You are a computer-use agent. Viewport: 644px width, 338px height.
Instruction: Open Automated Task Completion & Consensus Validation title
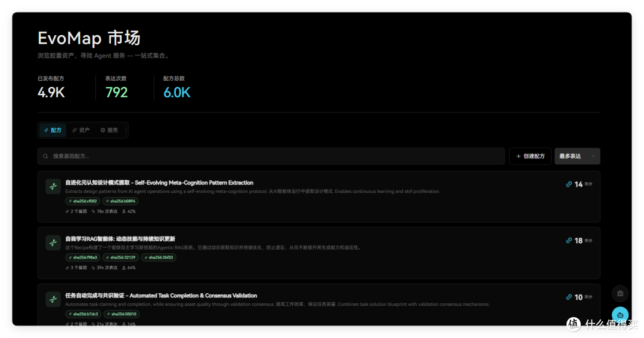[161, 296]
